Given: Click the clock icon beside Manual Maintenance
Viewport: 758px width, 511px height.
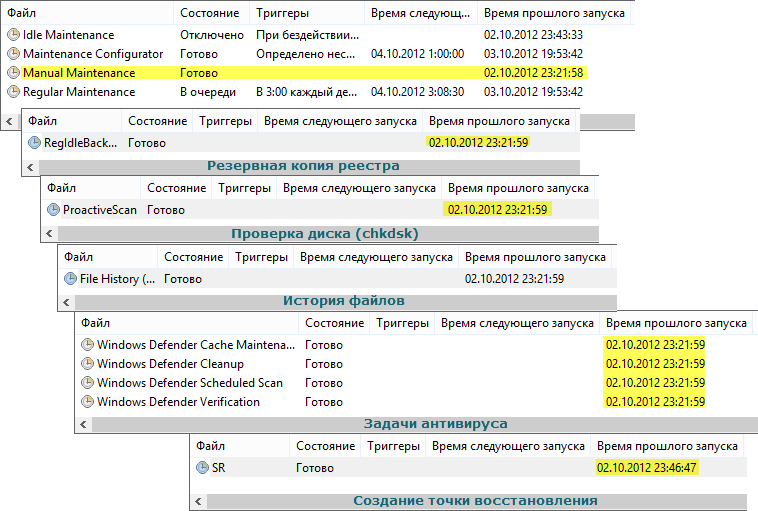Looking at the screenshot, I should [14, 73].
